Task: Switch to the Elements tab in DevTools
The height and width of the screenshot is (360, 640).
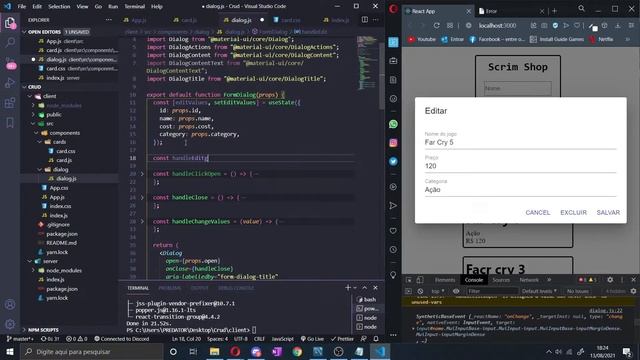Action: 445,280
